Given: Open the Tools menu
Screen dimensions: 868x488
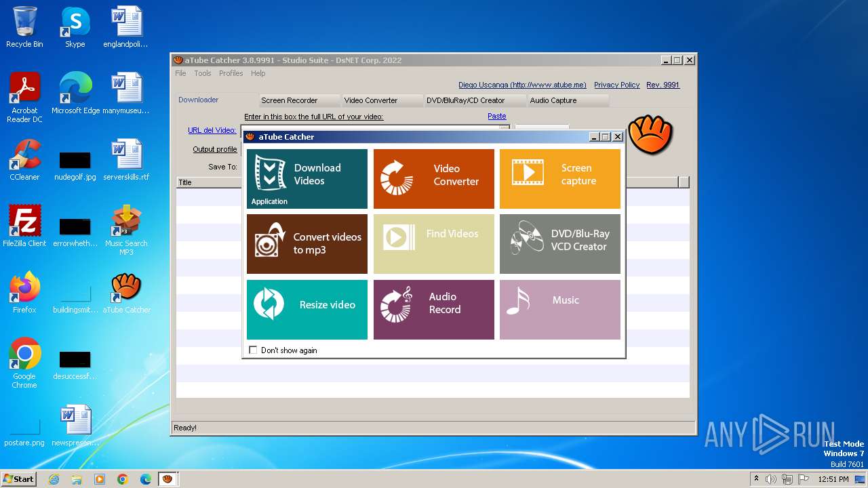Looking at the screenshot, I should (x=203, y=73).
